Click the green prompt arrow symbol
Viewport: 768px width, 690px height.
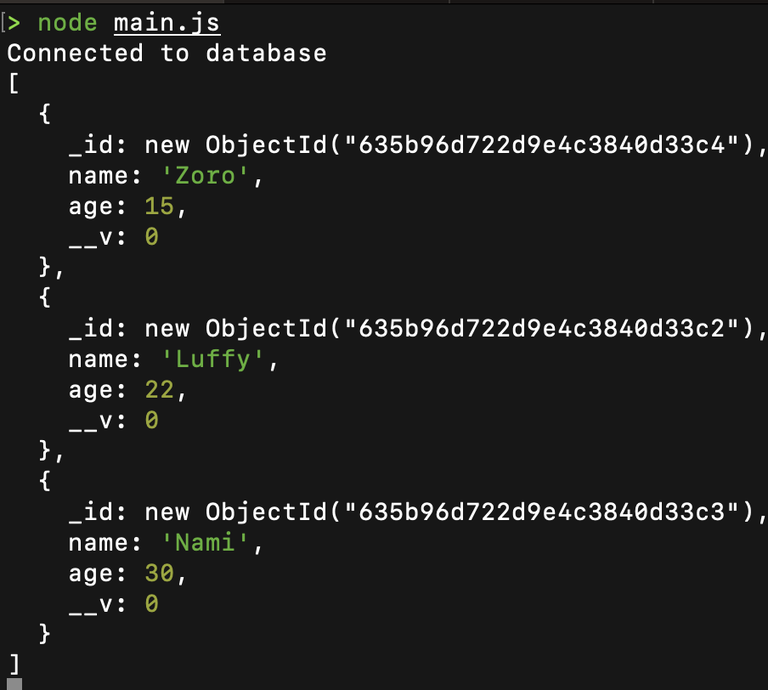coord(14,23)
